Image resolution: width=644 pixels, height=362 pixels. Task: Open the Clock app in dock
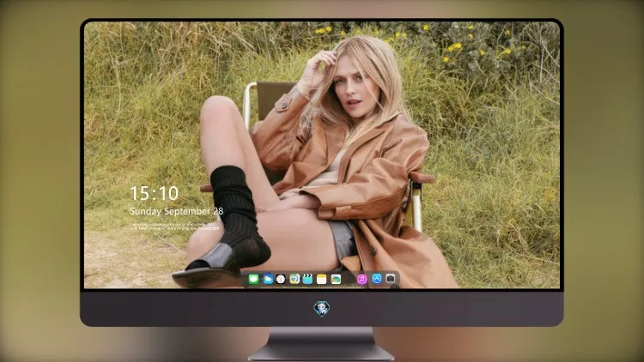[x=281, y=280]
